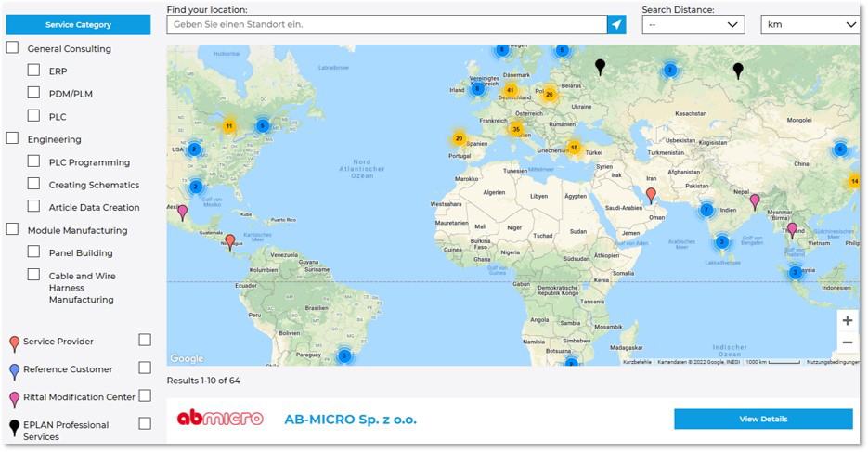Screen dimensions: 868x452
Task: Click the abmicro company logo
Action: [x=220, y=419]
